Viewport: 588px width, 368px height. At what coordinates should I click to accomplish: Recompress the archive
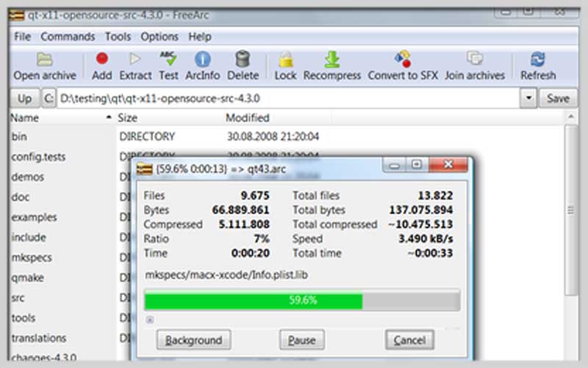332,66
